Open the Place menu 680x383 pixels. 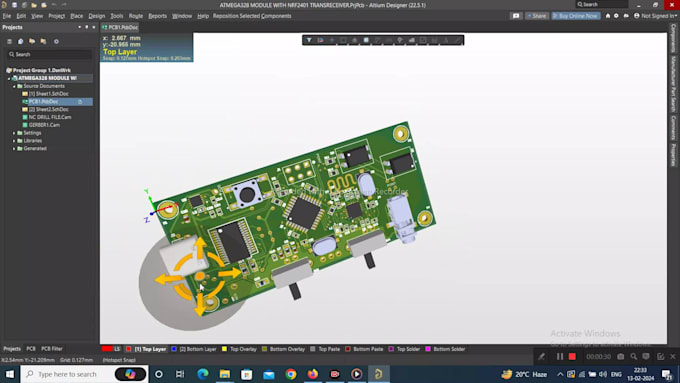coord(76,16)
